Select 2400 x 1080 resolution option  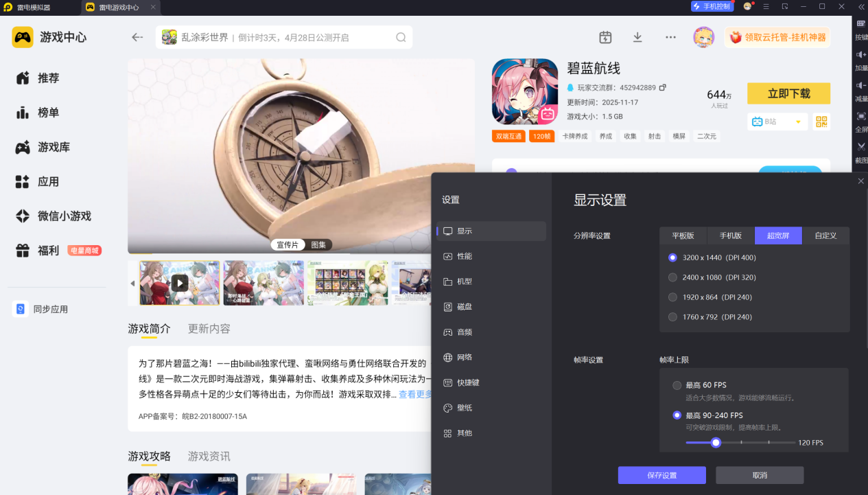click(x=673, y=277)
